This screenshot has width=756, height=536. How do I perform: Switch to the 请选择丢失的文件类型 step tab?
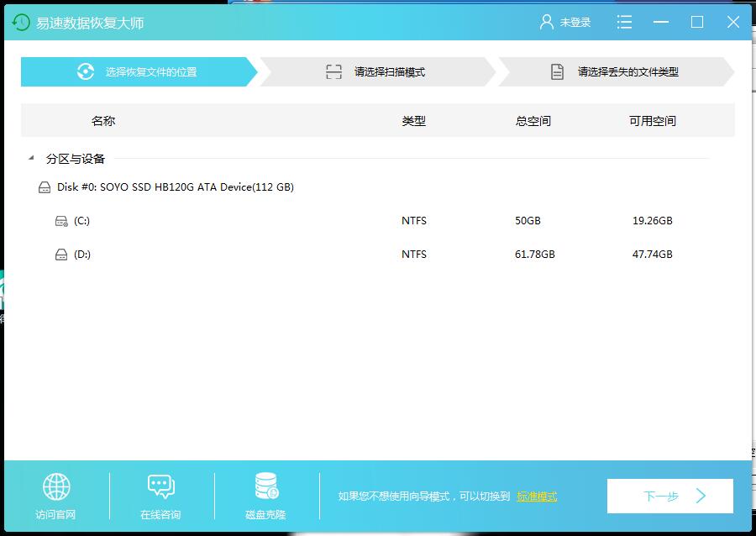pyautogui.click(x=616, y=72)
